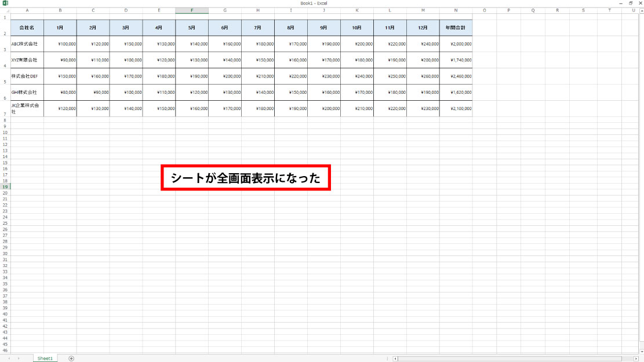Click the horizontal scrollbar right arrow
The height and width of the screenshot is (362, 644).
click(636, 359)
